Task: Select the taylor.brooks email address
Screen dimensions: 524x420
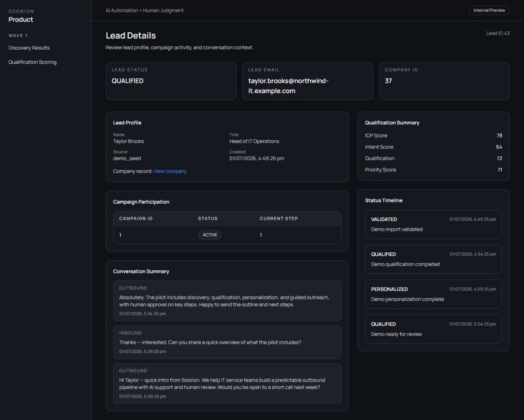Action: coord(288,86)
